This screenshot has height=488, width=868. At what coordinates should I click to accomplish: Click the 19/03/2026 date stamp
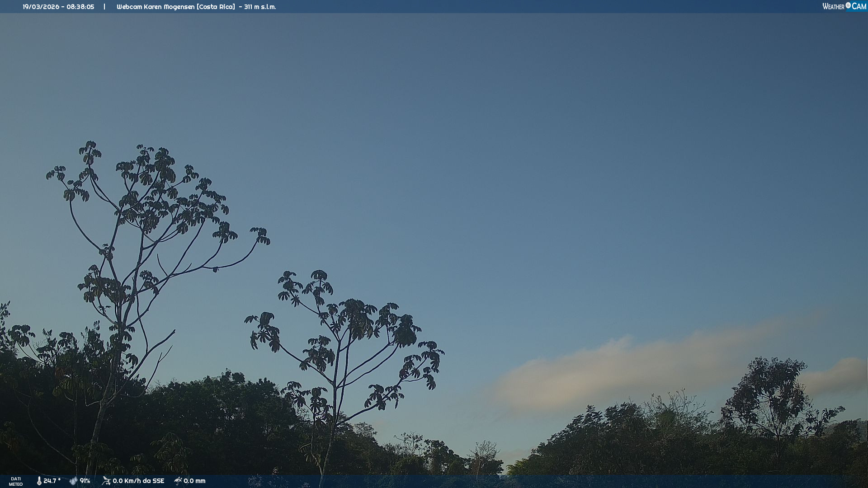(41, 7)
